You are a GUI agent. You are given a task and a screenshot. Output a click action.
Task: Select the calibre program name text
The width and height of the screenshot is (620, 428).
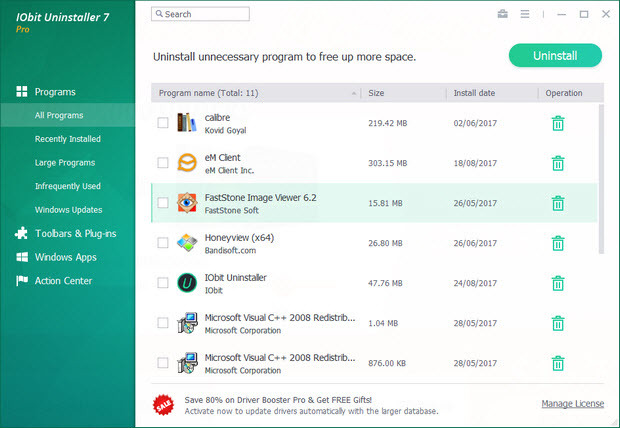click(x=217, y=117)
